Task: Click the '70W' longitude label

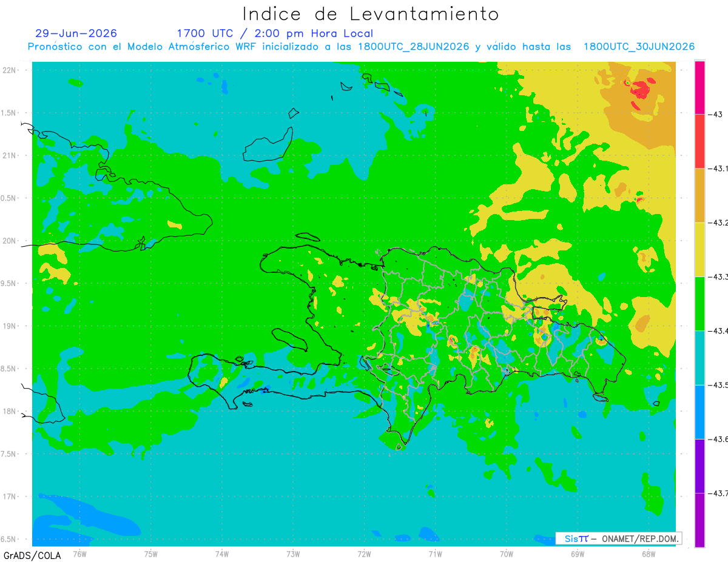Action: click(x=506, y=553)
